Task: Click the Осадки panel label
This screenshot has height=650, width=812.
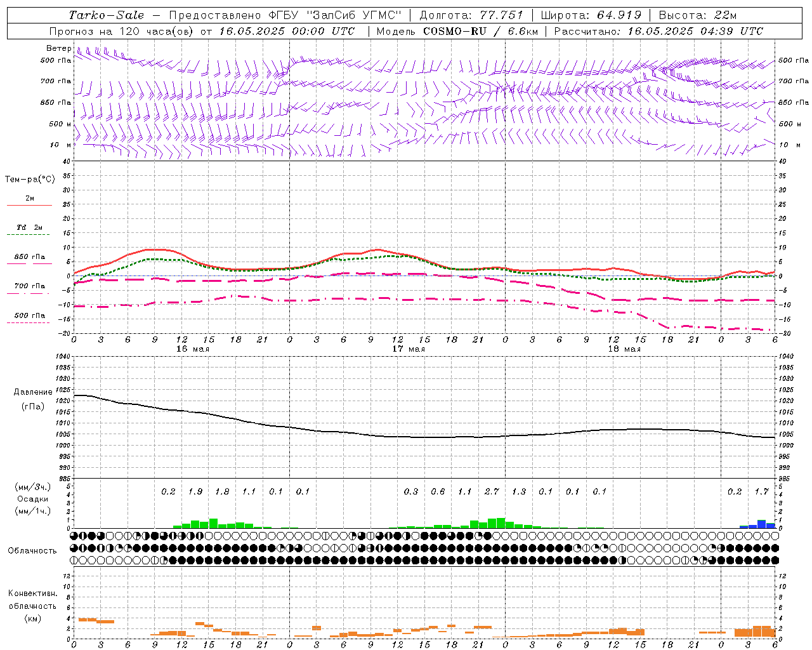Action: 32,499
